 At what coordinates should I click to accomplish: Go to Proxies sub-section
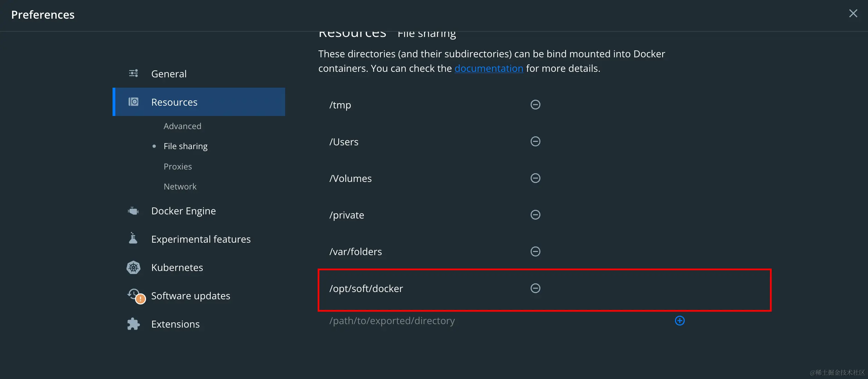[x=177, y=167]
